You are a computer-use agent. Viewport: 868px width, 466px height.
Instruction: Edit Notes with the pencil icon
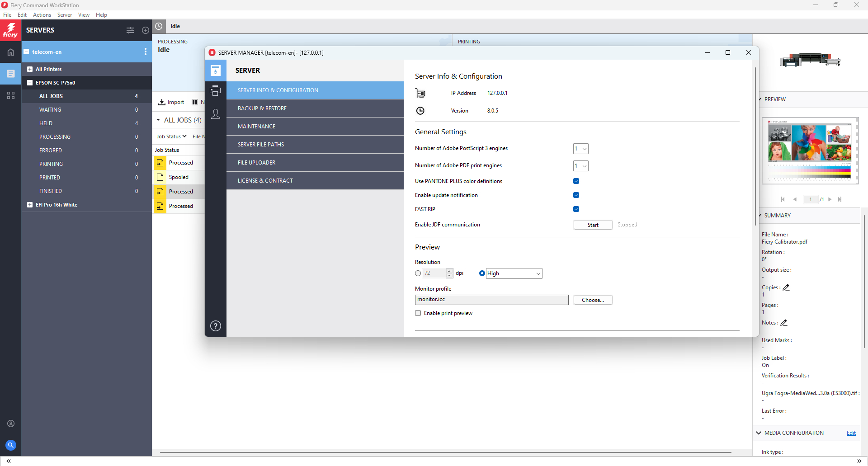click(x=784, y=323)
